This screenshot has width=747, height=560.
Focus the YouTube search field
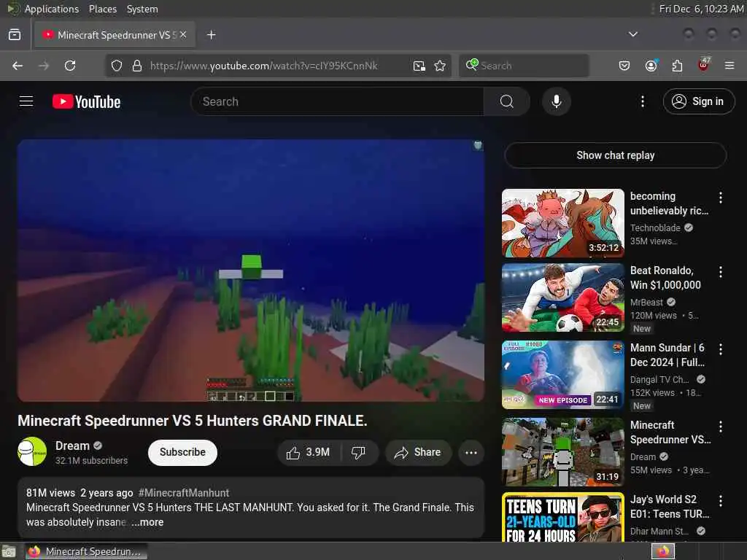point(337,101)
